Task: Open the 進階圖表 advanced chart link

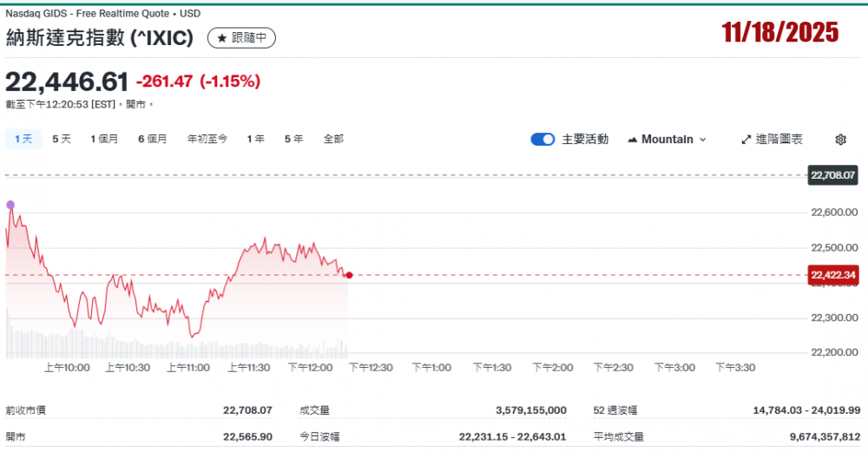Action: [x=772, y=140]
